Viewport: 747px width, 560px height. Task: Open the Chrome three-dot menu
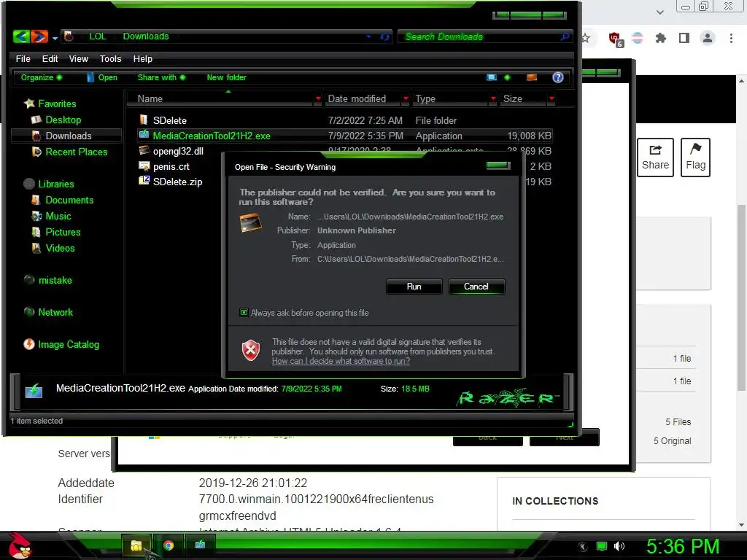click(731, 38)
